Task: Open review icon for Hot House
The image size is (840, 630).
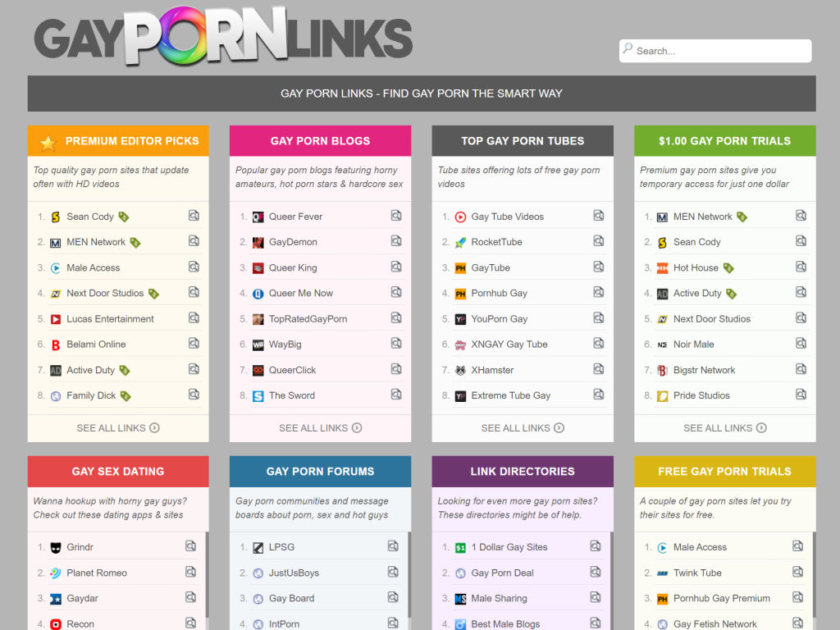Action: 801,267
